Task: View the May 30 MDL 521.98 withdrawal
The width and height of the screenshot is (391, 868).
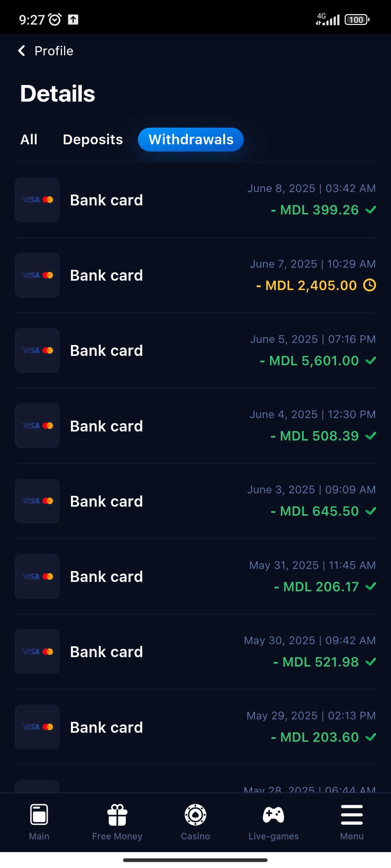Action: 195,651
